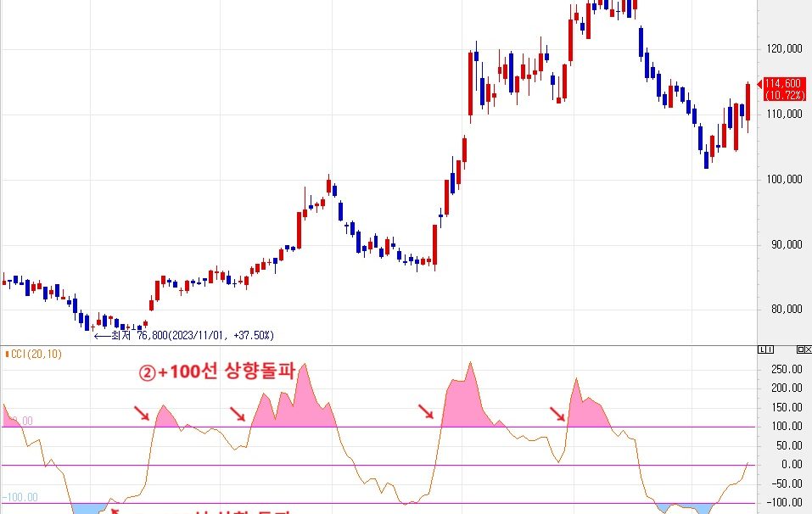
Task: Click the -50.00 CCI axis value
Action: (x=787, y=483)
